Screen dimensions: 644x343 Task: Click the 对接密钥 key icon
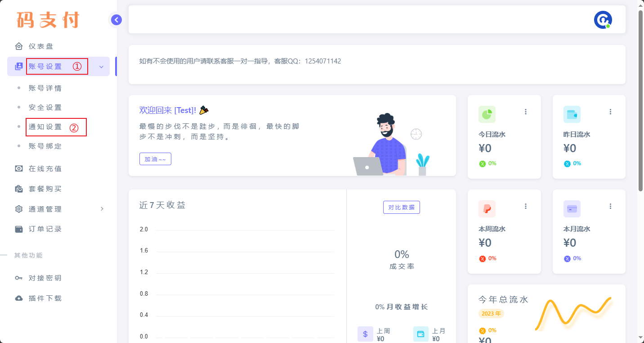(19, 278)
